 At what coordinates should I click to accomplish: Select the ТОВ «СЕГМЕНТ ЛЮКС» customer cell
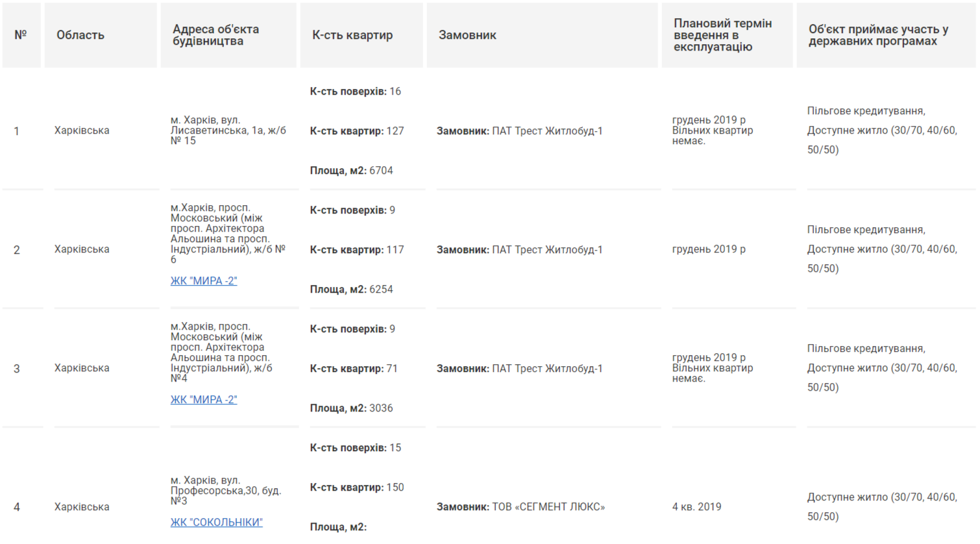pyautogui.click(x=521, y=507)
